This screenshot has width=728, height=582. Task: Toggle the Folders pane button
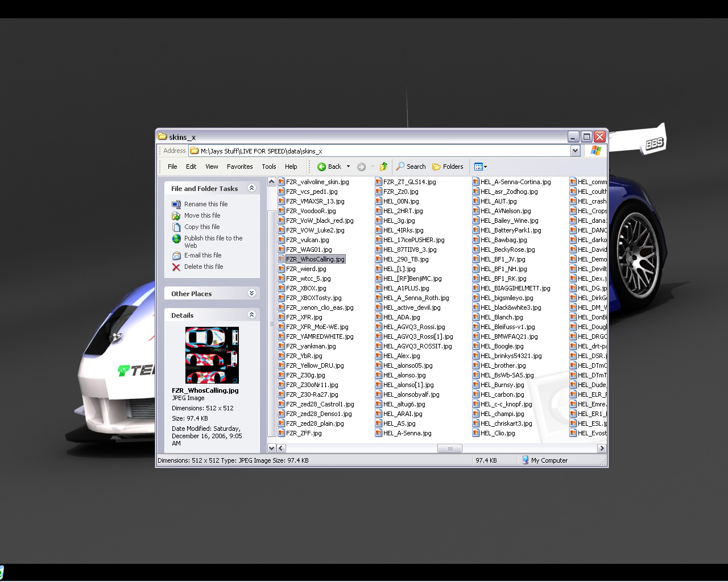448,167
